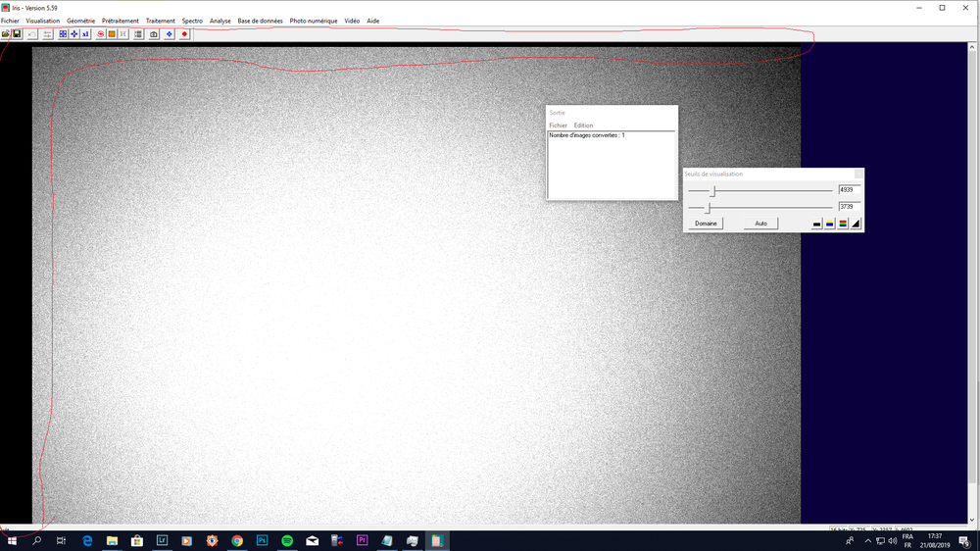This screenshot has width=980, height=551.
Task: Open the Analyse menu
Action: coord(220,21)
